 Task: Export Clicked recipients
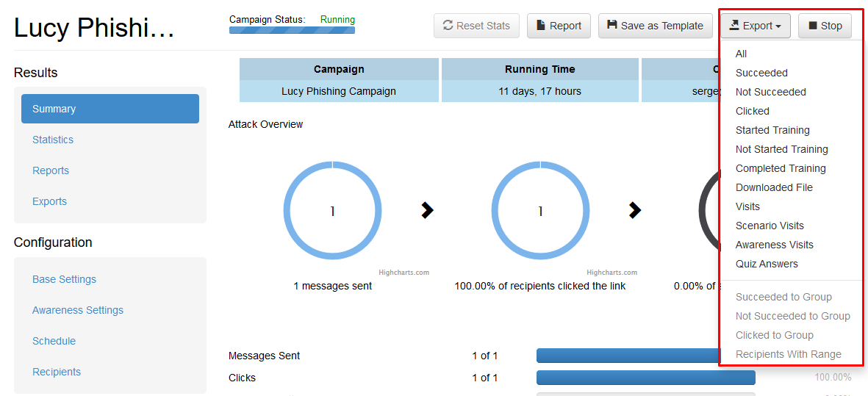(x=753, y=111)
